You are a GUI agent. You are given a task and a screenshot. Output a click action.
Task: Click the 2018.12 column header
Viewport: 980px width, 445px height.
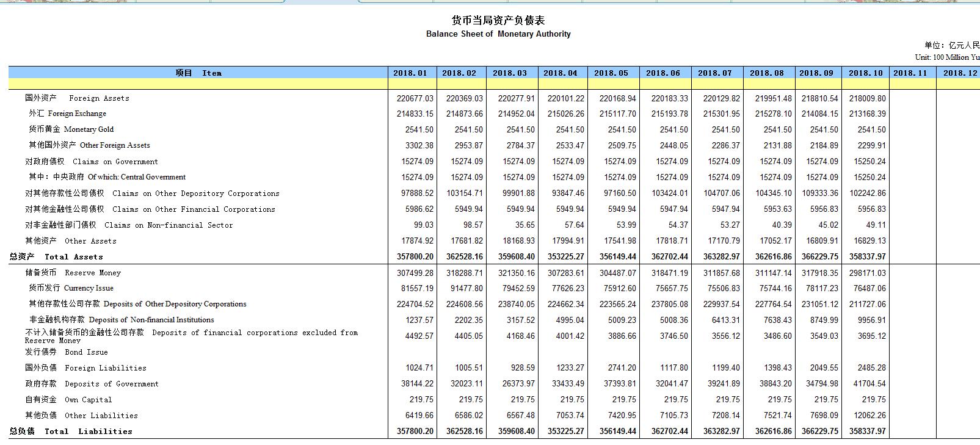pyautogui.click(x=959, y=73)
